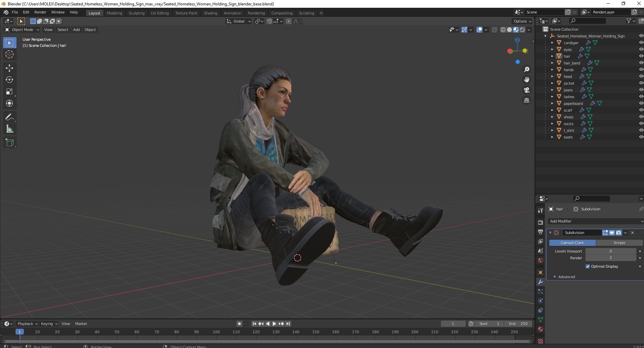The height and width of the screenshot is (348, 644).
Task: Switch to the Sculpting workspace tab
Action: point(137,13)
